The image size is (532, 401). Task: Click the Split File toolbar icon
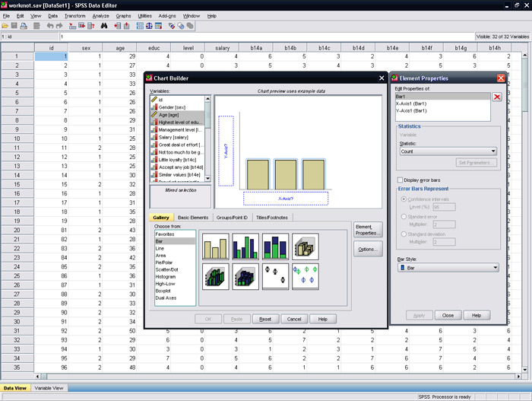140,26
